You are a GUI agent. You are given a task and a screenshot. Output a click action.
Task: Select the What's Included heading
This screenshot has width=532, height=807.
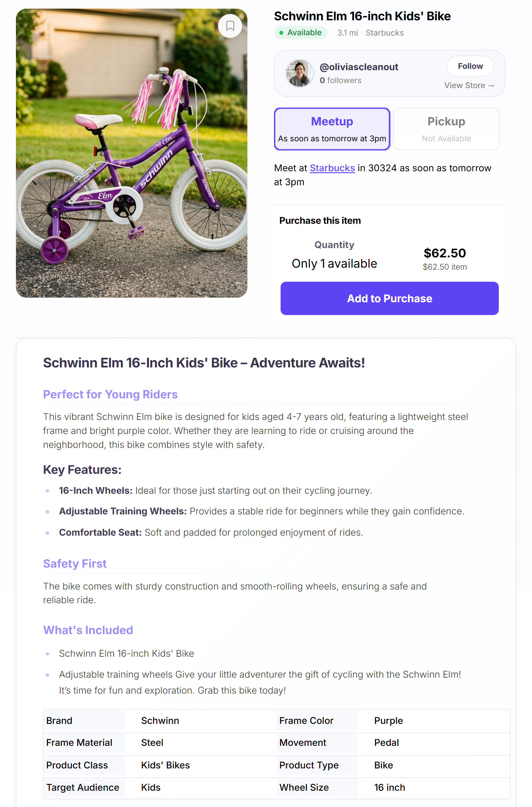[x=88, y=630]
